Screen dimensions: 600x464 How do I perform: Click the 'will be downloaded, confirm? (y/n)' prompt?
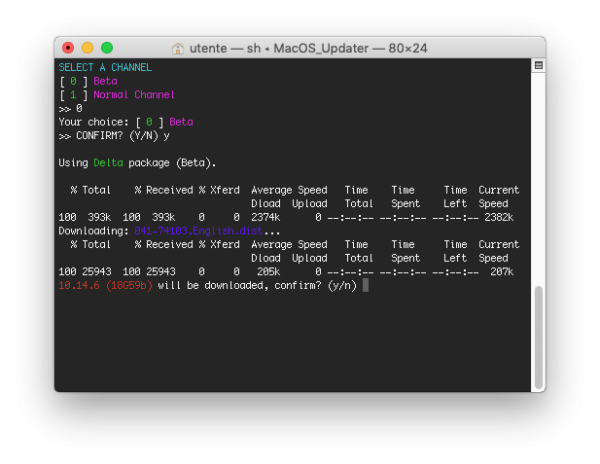click(257, 285)
